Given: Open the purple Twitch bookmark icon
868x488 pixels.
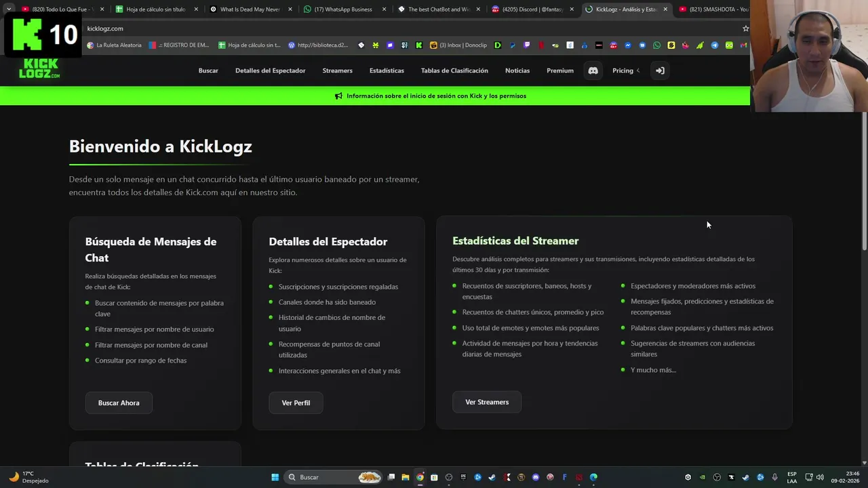Looking at the screenshot, I should click(x=528, y=45).
